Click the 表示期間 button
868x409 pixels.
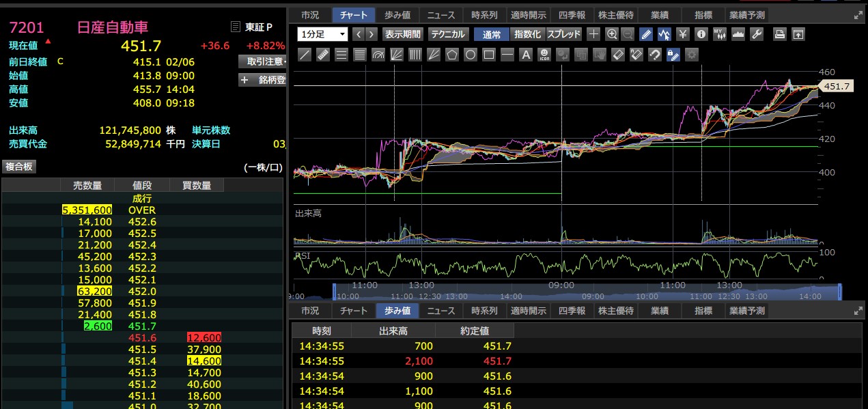coord(402,34)
